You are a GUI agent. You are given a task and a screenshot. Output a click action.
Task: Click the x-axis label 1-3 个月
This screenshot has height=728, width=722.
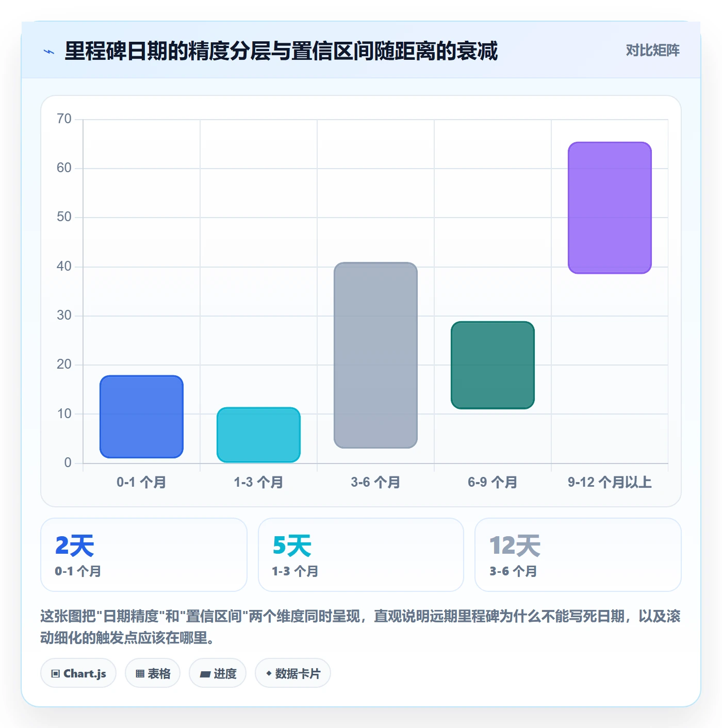coord(258,483)
